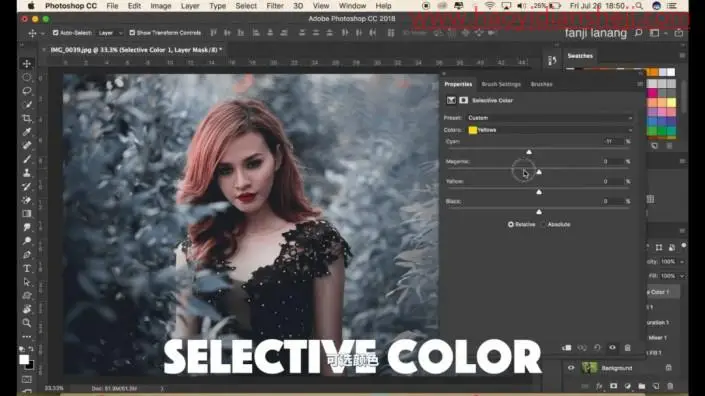Viewport: 705px width, 396px height.
Task: Select the Swatches panel tab
Action: [x=580, y=56]
